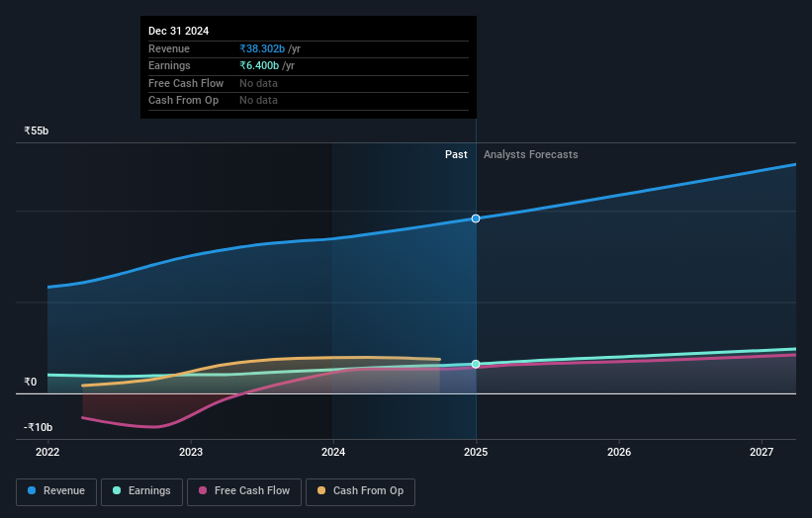Toggle the Free Cash Flow legend button

tap(244, 491)
